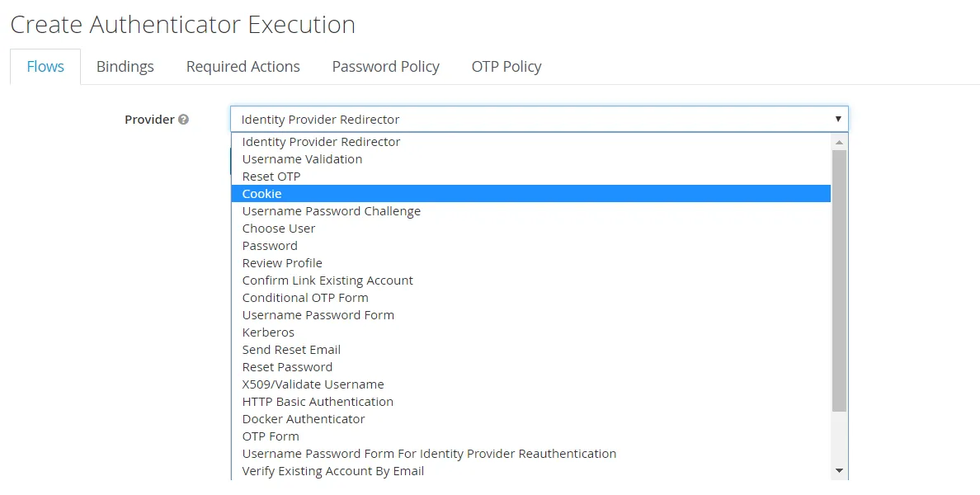Select Username Validation option
Image resolution: width=980 pixels, height=495 pixels.
coord(302,159)
